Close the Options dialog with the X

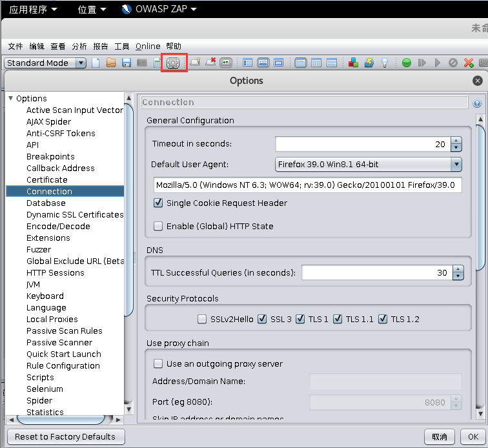pyautogui.click(x=478, y=81)
